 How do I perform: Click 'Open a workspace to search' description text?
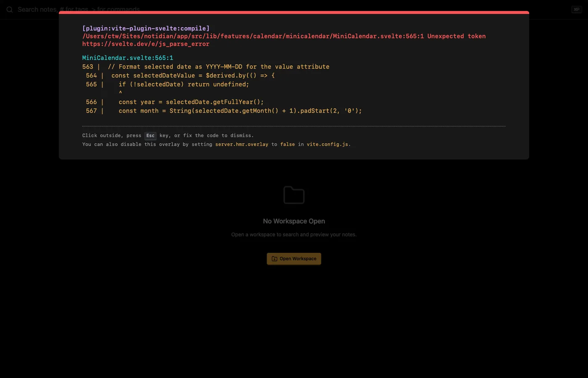coord(294,235)
